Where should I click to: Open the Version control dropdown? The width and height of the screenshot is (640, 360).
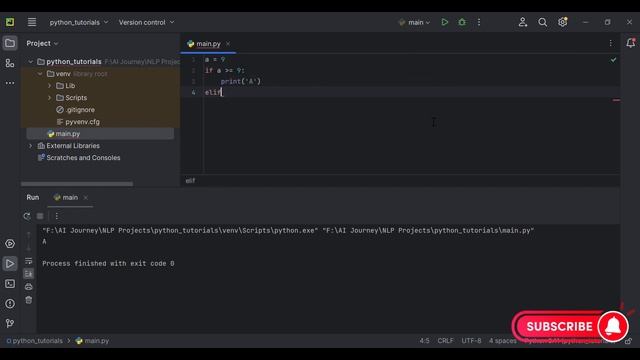[146, 22]
